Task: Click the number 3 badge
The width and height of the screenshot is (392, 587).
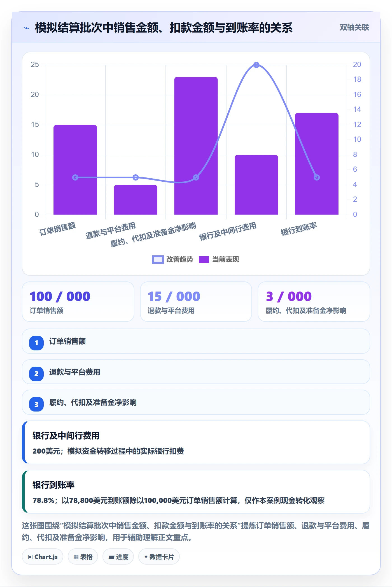Action: 36,404
